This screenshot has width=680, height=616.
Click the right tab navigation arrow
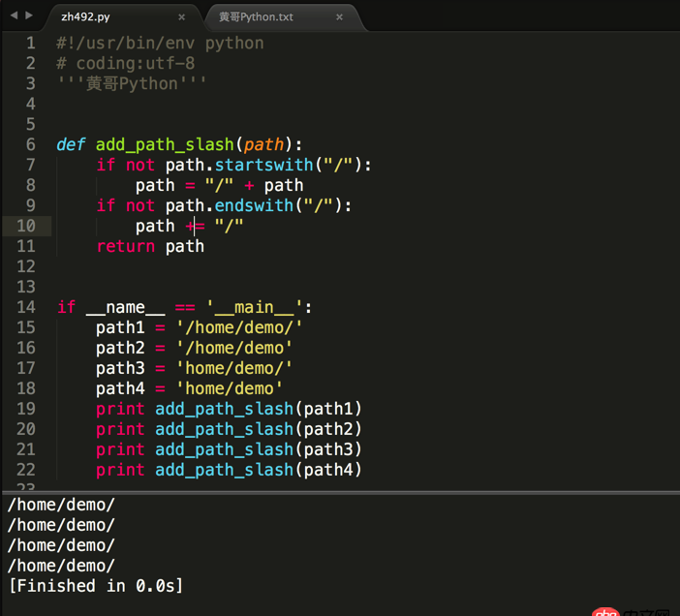(29, 16)
